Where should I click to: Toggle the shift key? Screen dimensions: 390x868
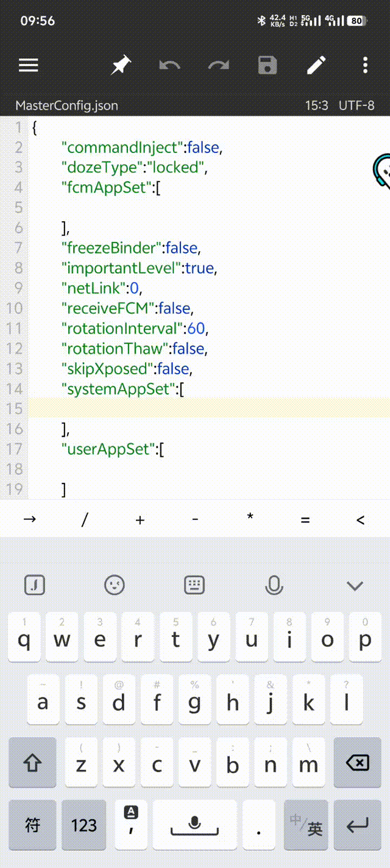(32, 763)
